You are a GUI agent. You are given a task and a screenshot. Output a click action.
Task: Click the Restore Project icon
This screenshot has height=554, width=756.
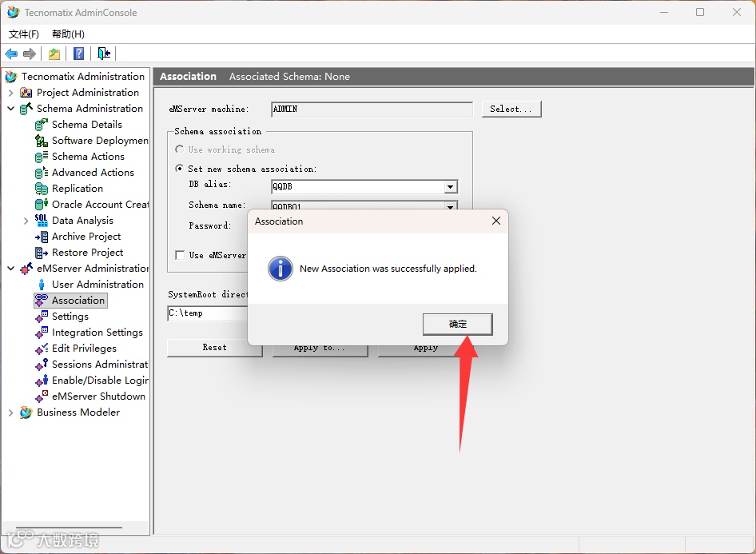pyautogui.click(x=42, y=253)
